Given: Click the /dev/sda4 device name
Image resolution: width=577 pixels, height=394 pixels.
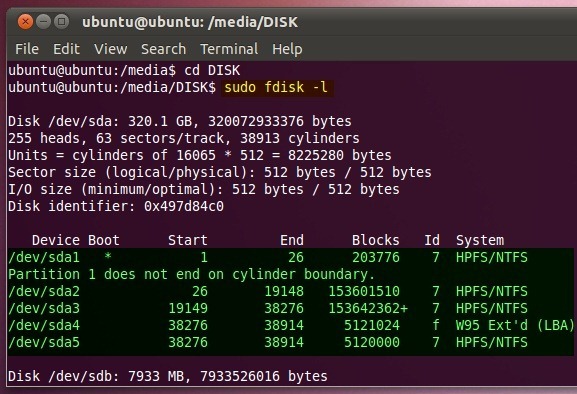Looking at the screenshot, I should point(44,325).
